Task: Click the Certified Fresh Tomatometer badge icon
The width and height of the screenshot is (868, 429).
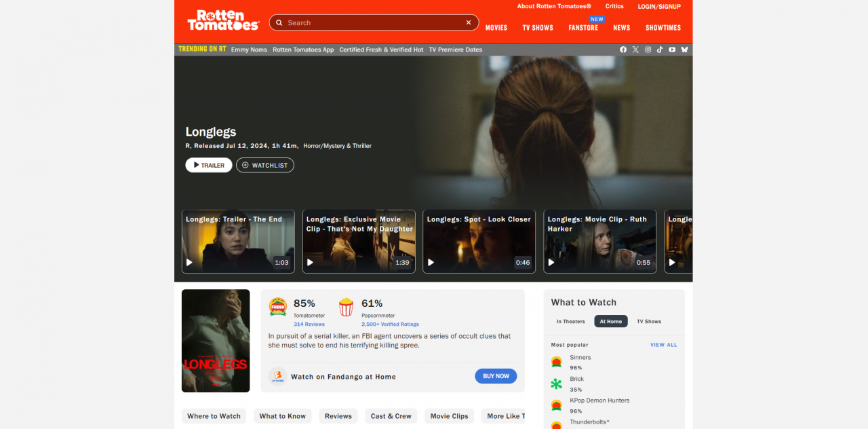Action: pos(278,307)
